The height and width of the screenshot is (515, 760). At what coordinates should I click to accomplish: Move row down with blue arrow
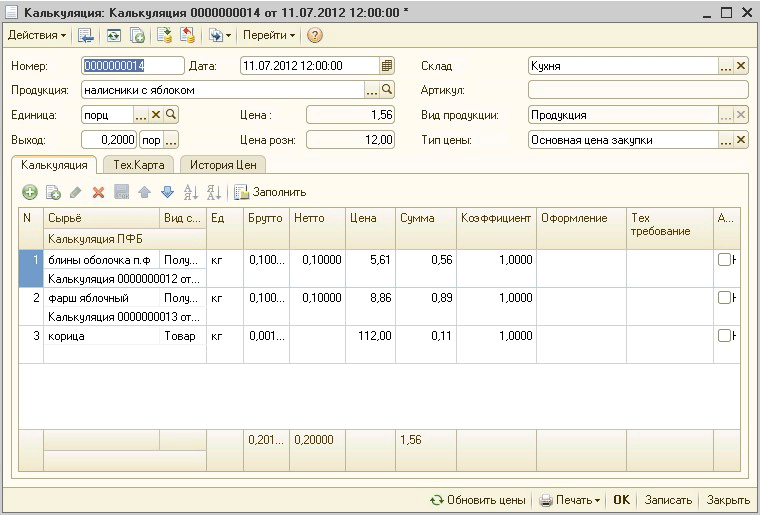(167, 192)
